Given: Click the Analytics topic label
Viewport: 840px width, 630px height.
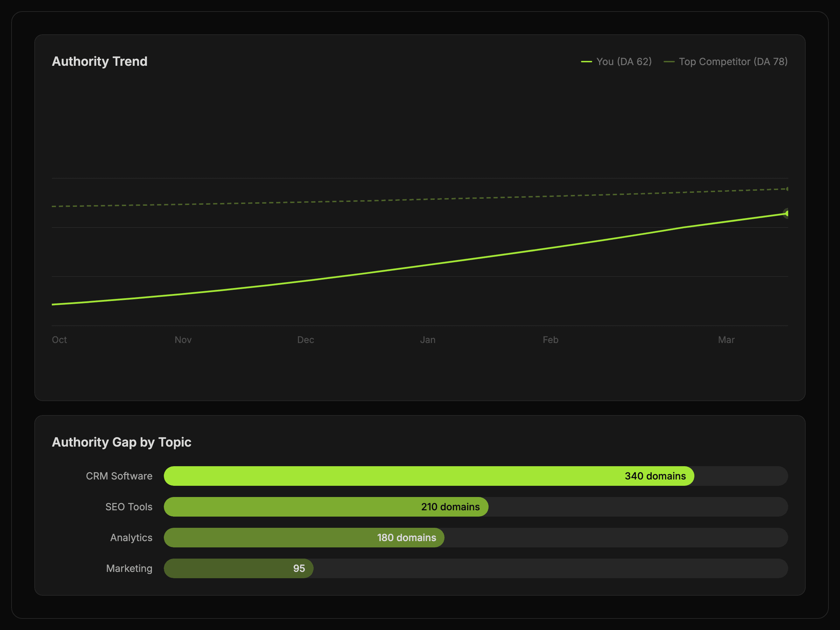Looking at the screenshot, I should (x=131, y=537).
